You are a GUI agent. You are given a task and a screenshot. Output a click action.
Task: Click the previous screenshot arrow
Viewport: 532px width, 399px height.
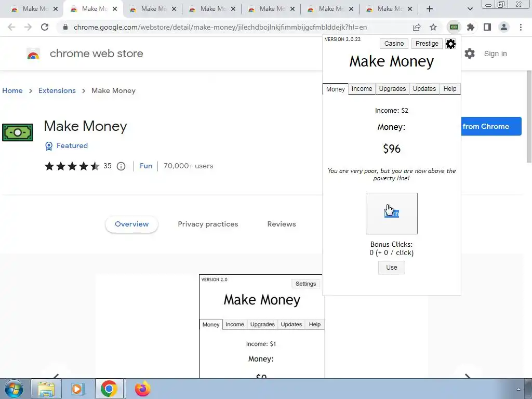(56, 376)
